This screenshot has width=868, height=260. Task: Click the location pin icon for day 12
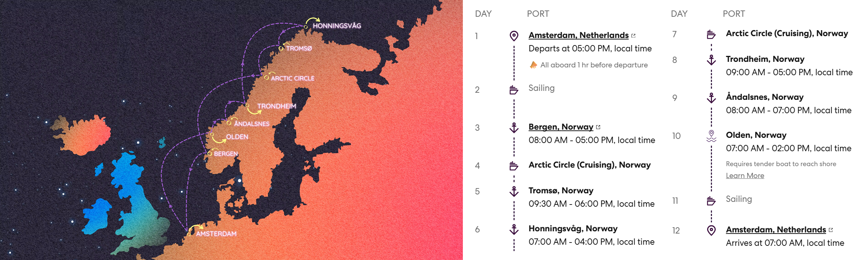pyautogui.click(x=711, y=230)
